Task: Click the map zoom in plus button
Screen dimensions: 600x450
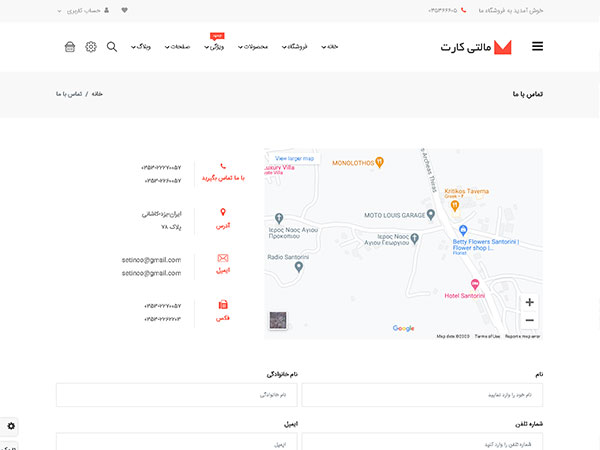Action: point(529,302)
